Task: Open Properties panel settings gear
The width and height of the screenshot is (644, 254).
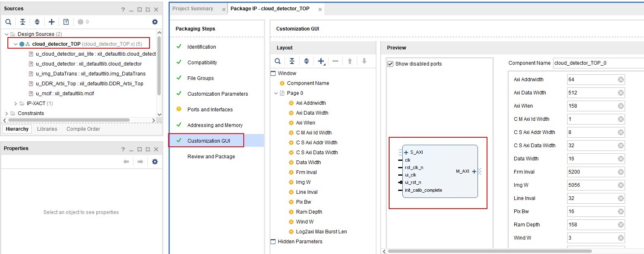Action: click(x=155, y=162)
